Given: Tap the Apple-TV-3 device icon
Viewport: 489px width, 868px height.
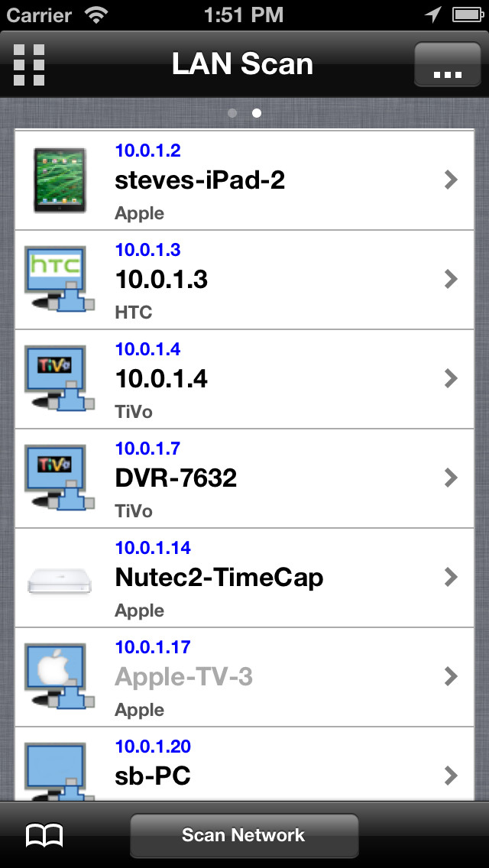Looking at the screenshot, I should coord(60,676).
